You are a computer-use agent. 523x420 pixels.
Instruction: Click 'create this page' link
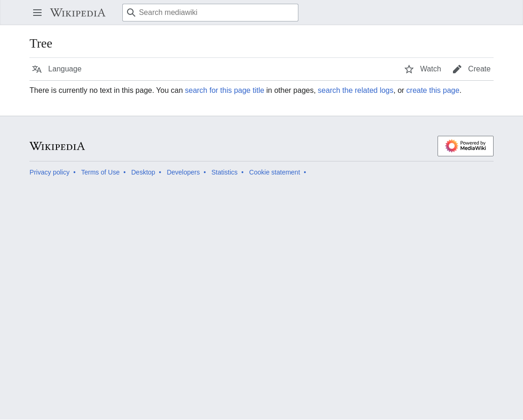coord(432,91)
